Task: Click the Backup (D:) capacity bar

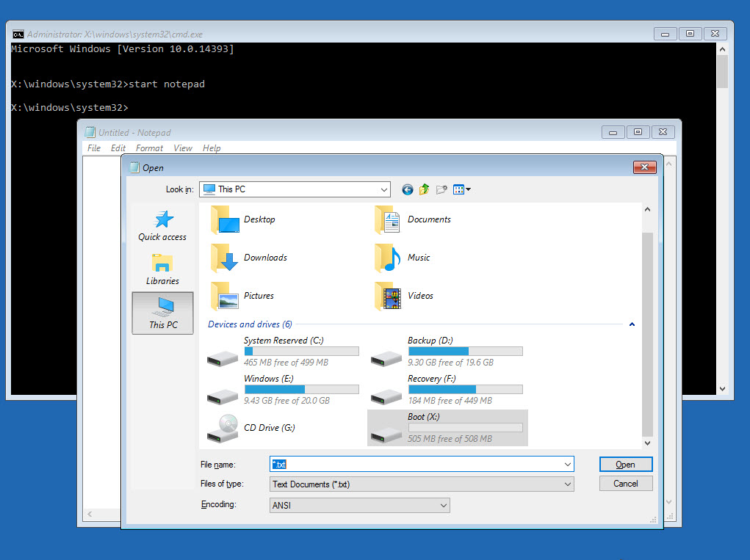Action: tap(466, 352)
